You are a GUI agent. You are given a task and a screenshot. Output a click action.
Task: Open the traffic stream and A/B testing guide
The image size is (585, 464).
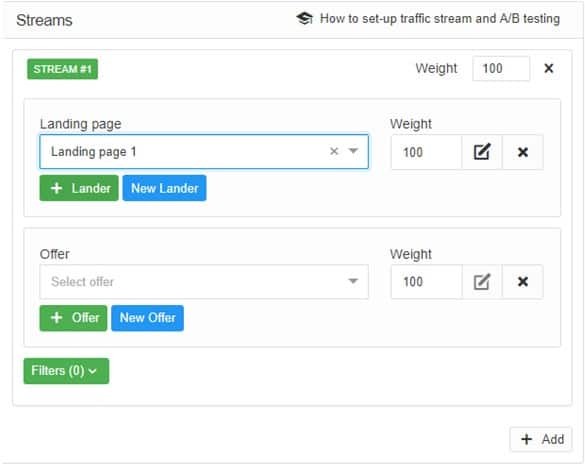point(440,19)
